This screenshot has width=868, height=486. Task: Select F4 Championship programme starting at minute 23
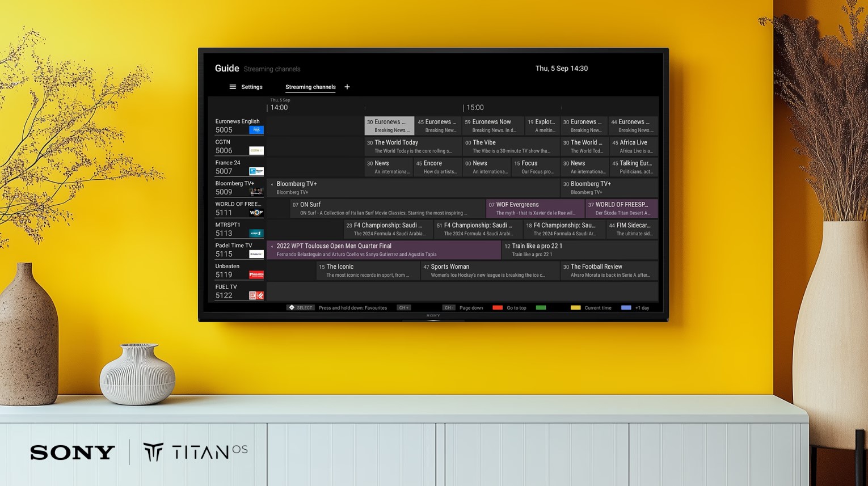(389, 229)
